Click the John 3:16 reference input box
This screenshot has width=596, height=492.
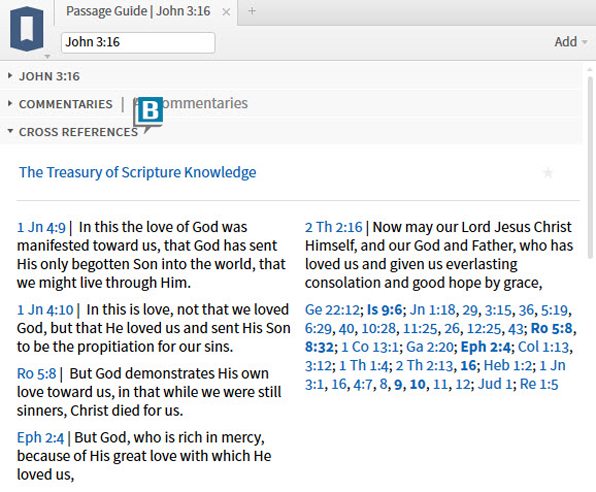[138, 42]
